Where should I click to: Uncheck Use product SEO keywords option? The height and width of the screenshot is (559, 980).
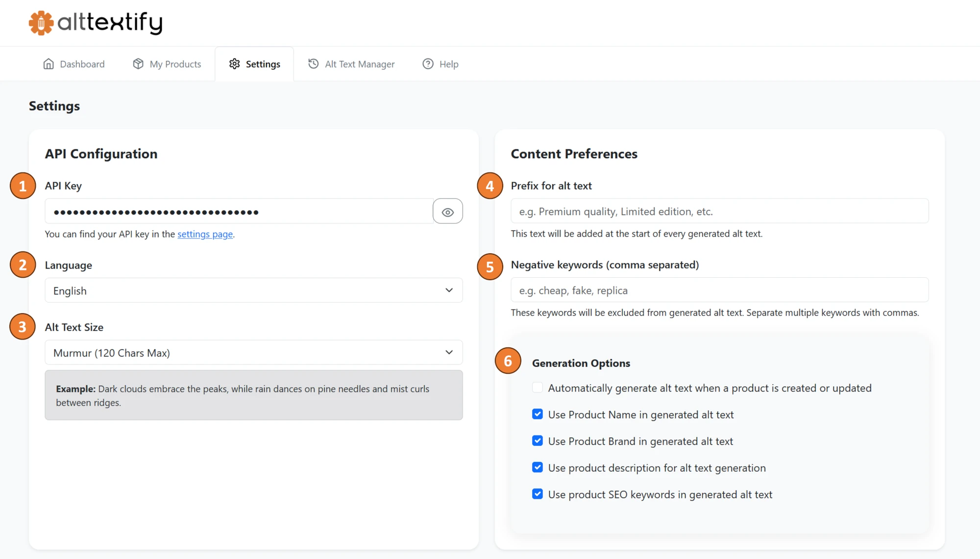tap(537, 494)
